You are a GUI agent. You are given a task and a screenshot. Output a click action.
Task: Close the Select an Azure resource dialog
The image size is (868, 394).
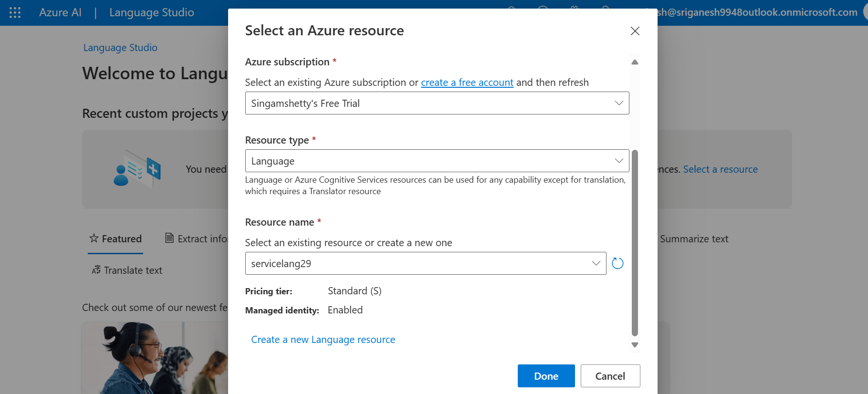635,31
